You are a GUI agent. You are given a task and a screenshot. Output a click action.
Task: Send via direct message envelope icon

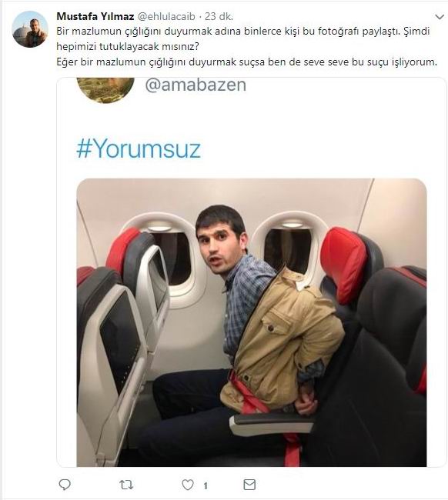(249, 485)
